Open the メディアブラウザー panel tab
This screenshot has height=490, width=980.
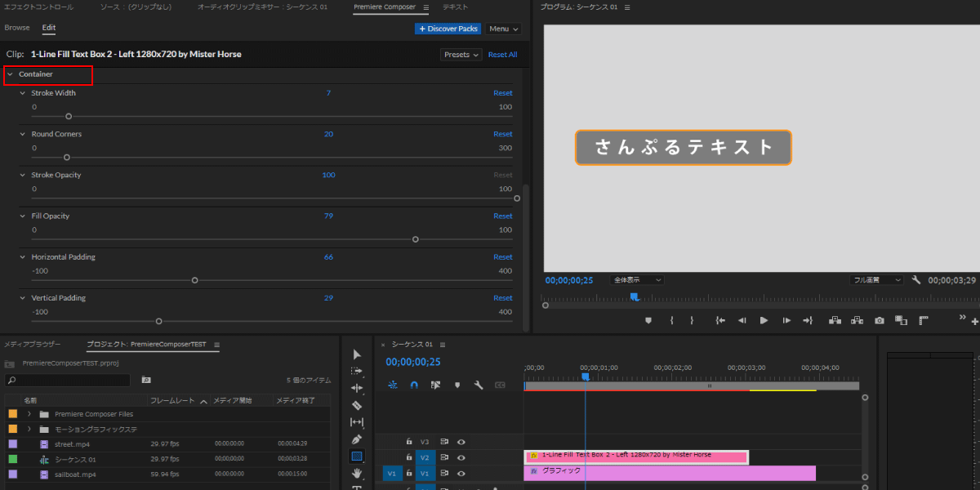pyautogui.click(x=32, y=345)
